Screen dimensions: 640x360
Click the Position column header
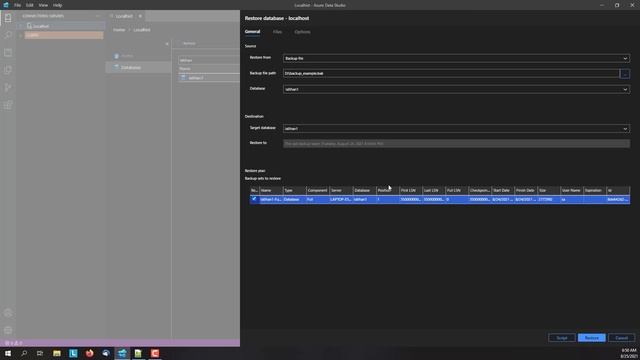387,190
